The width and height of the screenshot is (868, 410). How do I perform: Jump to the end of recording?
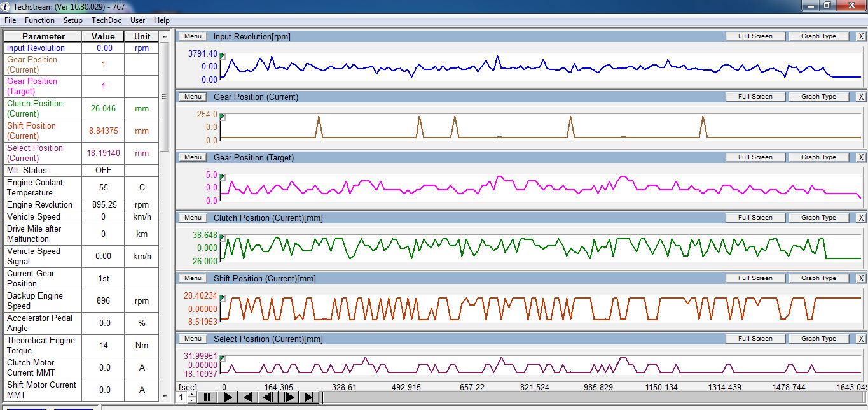[x=309, y=397]
